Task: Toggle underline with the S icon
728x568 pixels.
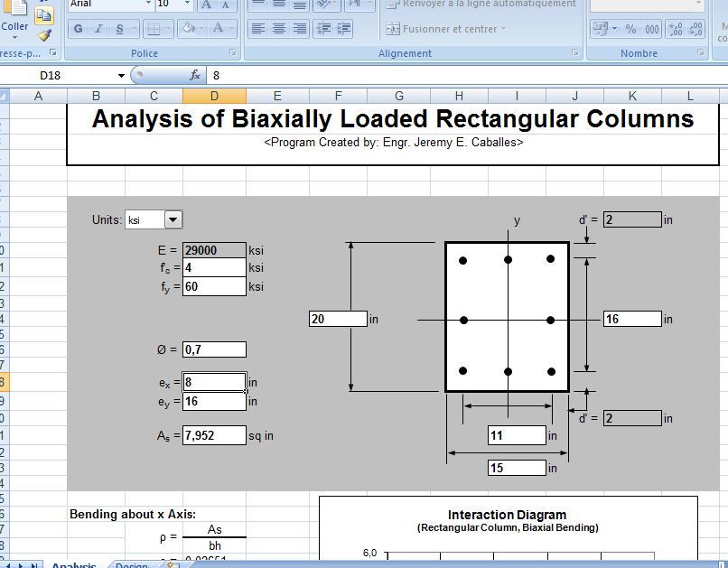Action: [119, 29]
